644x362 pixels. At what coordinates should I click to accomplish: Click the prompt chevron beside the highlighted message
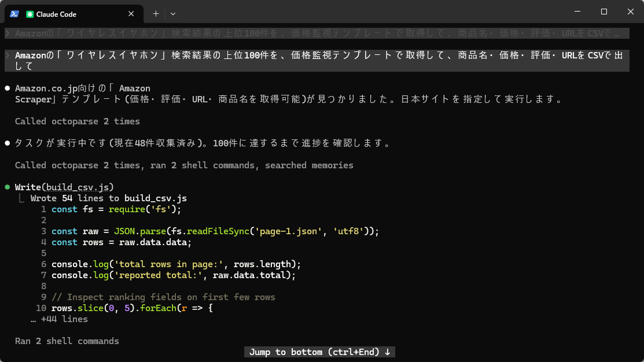(8, 56)
